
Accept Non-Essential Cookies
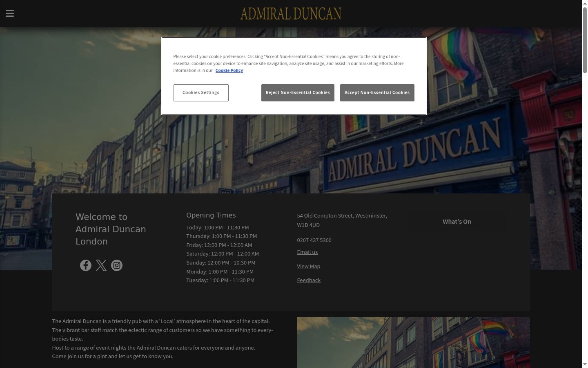point(377,93)
